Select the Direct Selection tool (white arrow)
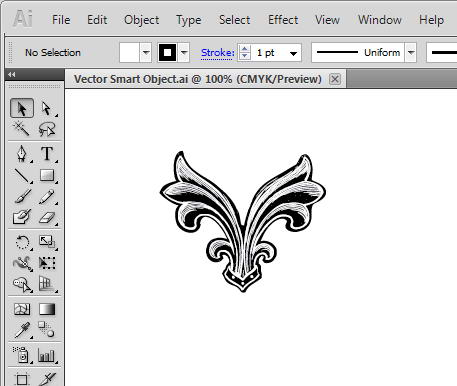 pos(47,108)
